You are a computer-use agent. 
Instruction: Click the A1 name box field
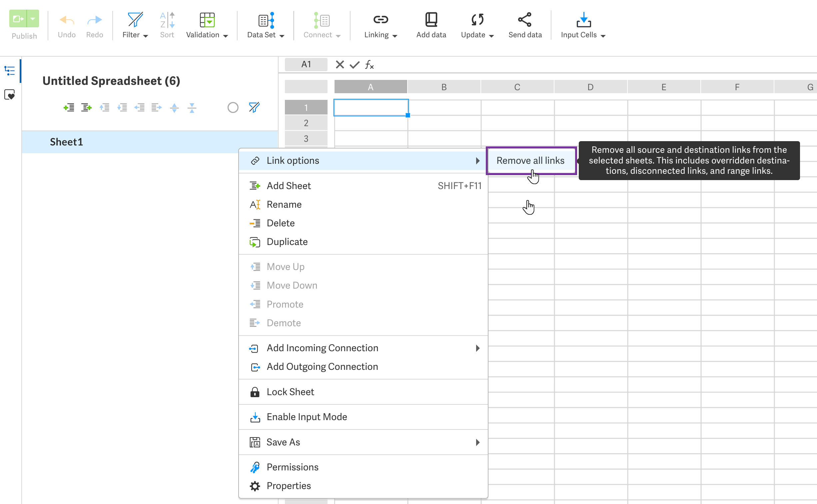point(306,64)
